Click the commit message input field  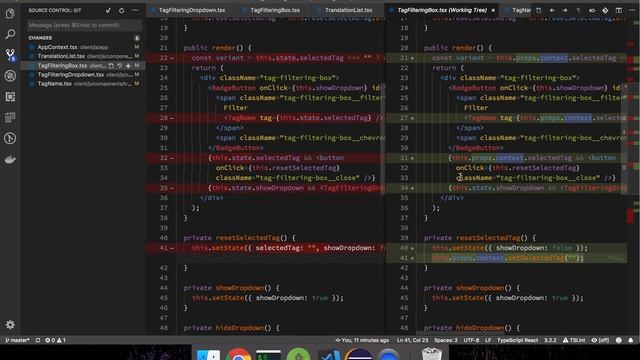[84, 25]
